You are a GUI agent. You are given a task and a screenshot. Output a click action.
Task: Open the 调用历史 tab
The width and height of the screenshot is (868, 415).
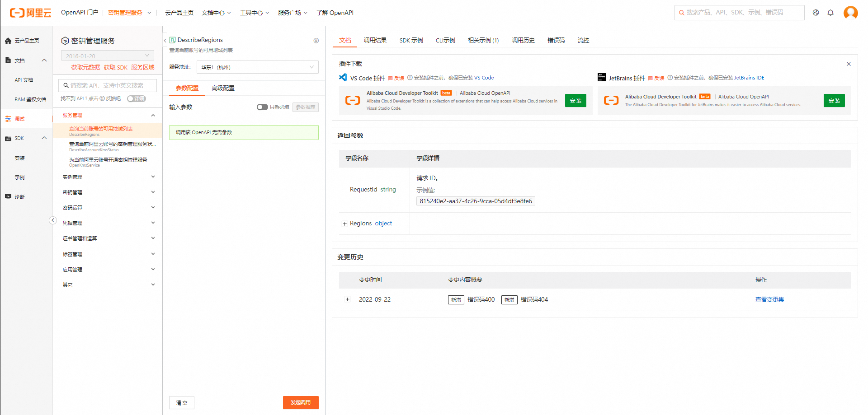(x=524, y=40)
